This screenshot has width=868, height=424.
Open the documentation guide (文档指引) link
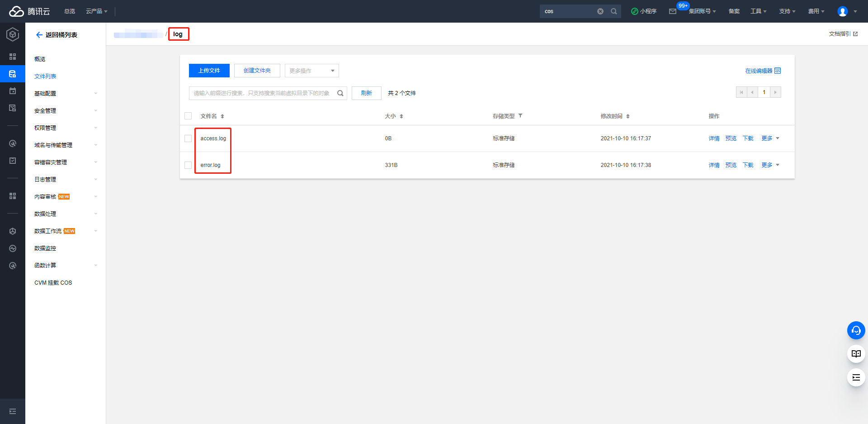click(843, 34)
